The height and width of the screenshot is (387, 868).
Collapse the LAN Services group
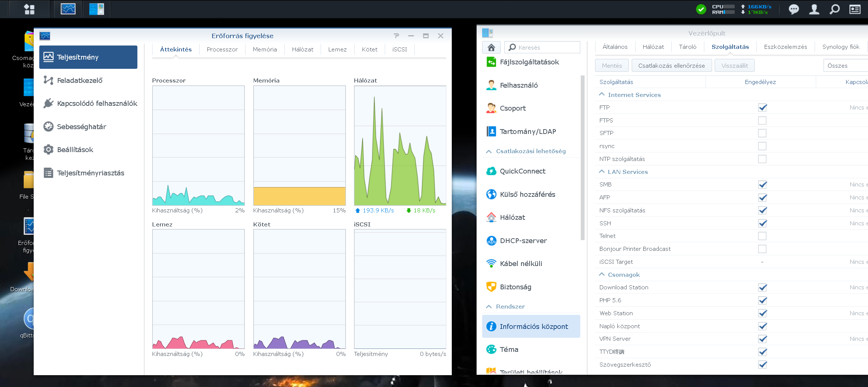(602, 172)
